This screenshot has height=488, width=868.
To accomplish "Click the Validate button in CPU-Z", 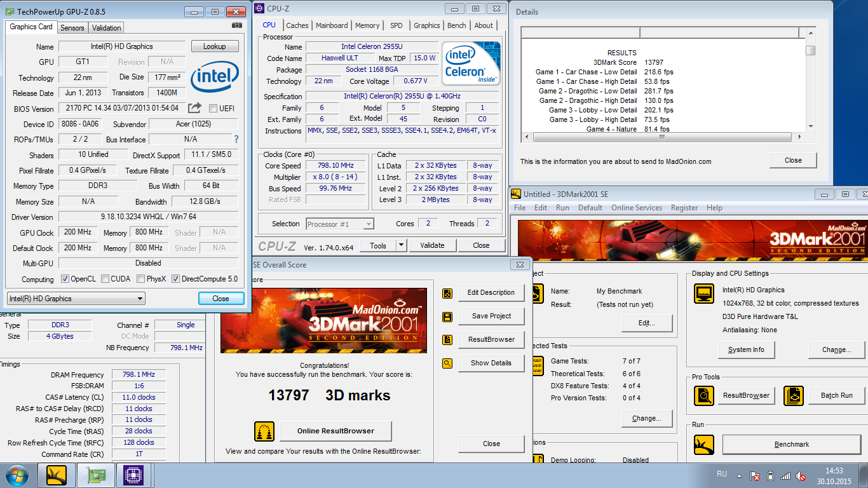I will [432, 246].
